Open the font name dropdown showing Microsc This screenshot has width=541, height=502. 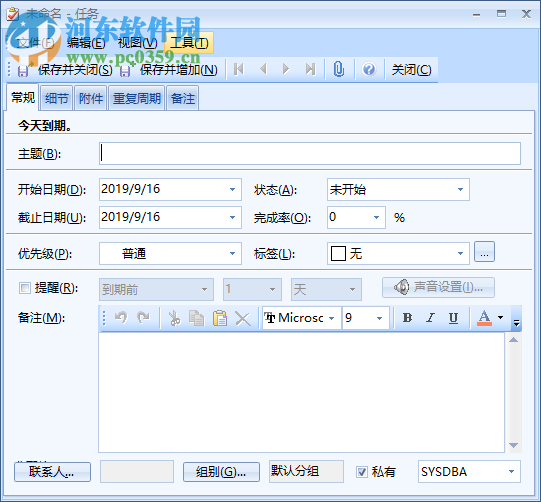(332, 318)
